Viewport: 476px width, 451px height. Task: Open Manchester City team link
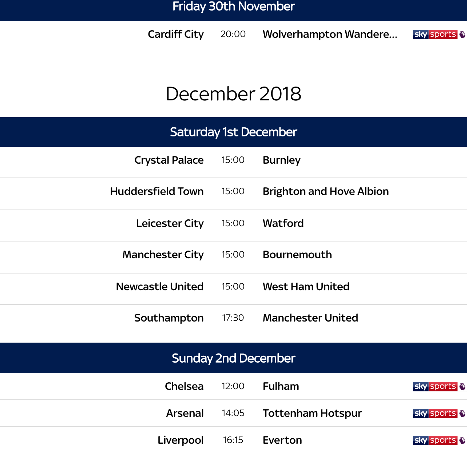pos(163,255)
